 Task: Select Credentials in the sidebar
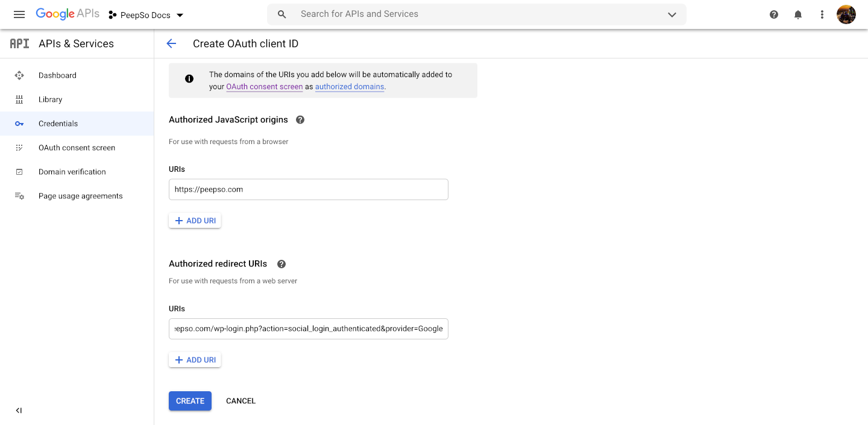(x=77, y=124)
